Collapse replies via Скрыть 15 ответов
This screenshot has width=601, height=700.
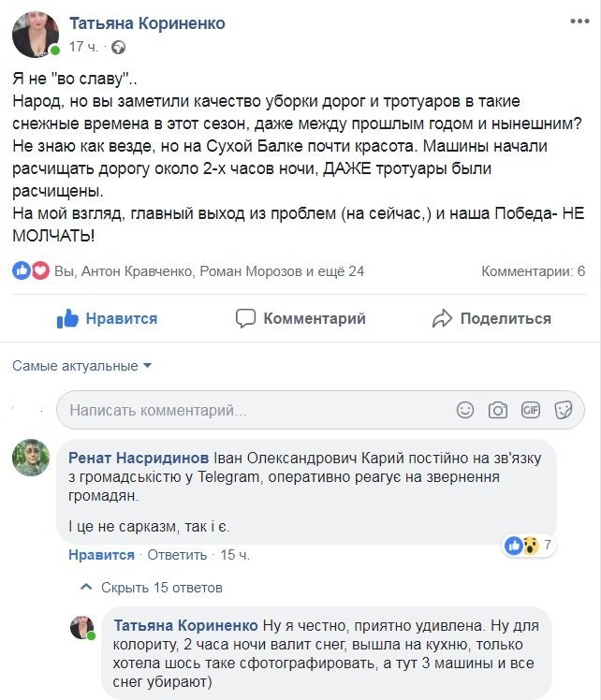point(161,588)
